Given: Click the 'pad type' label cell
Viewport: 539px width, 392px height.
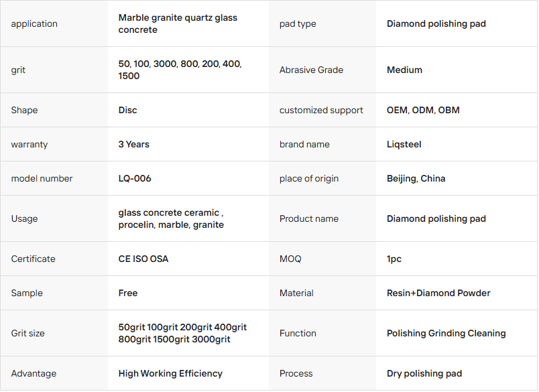Looking at the screenshot, I should click(x=298, y=24).
